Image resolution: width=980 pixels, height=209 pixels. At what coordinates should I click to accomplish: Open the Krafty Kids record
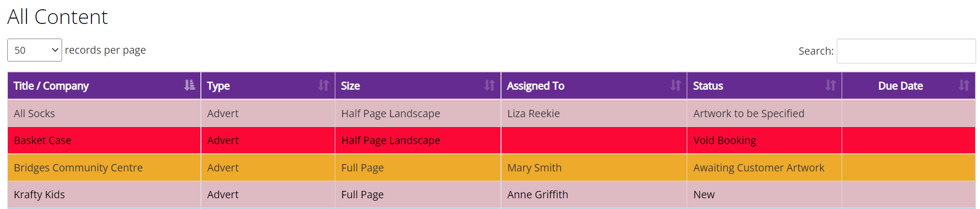point(39,194)
